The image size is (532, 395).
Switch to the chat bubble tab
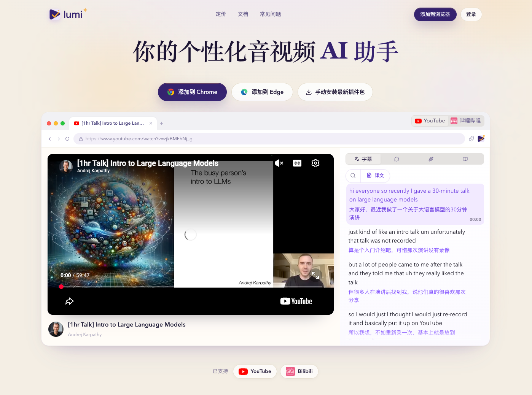397,159
